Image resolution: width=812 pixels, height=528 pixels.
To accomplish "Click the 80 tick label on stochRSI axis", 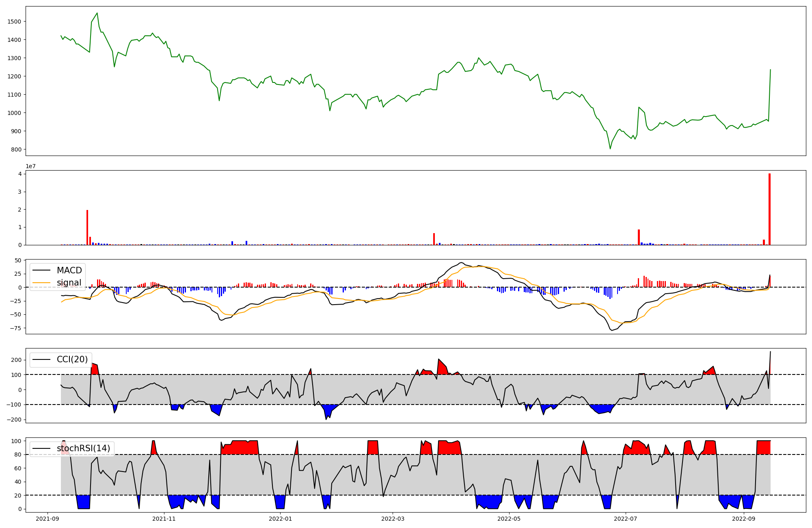I will click(18, 455).
